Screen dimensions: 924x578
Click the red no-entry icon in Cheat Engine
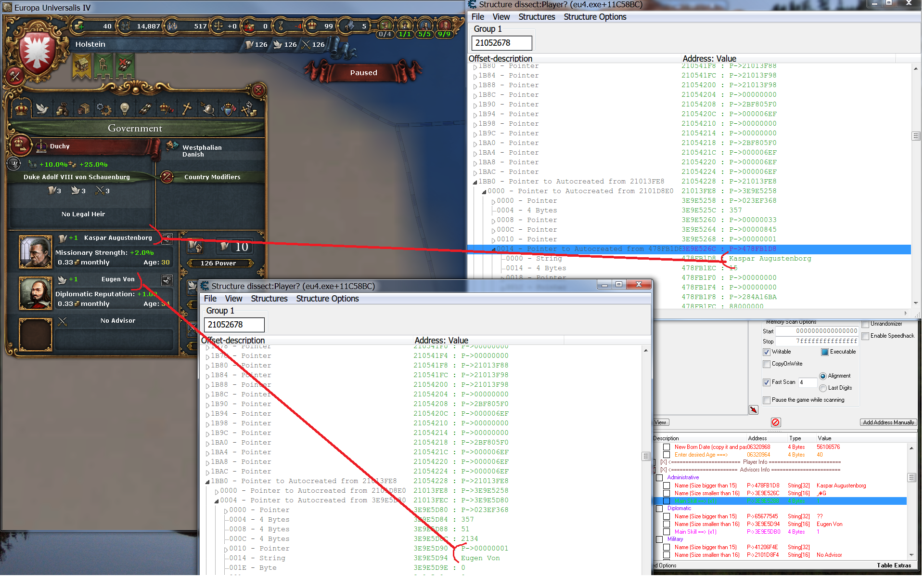pos(776,422)
